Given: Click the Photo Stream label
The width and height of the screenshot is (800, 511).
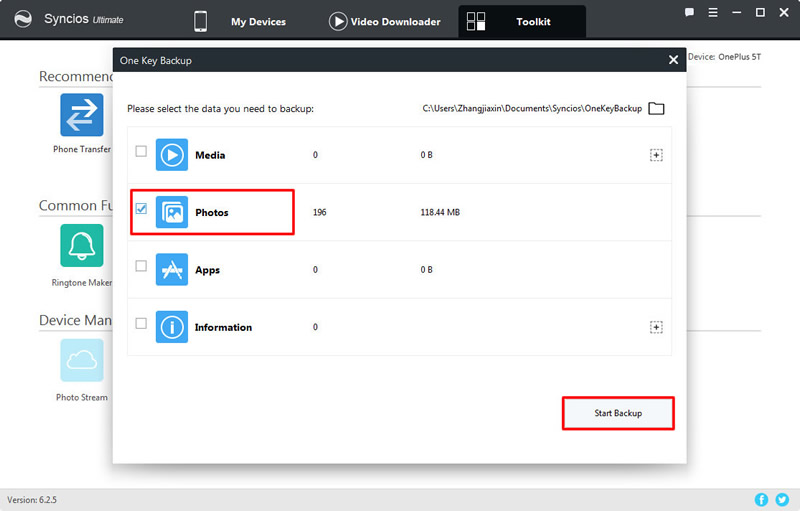Looking at the screenshot, I should [x=82, y=397].
